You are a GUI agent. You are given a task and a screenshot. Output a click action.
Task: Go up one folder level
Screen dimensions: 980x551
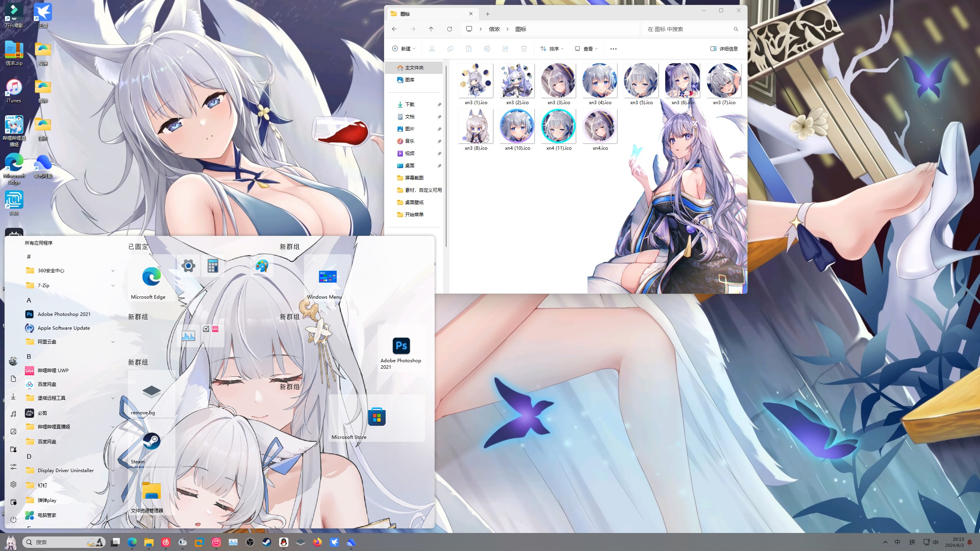tap(431, 29)
